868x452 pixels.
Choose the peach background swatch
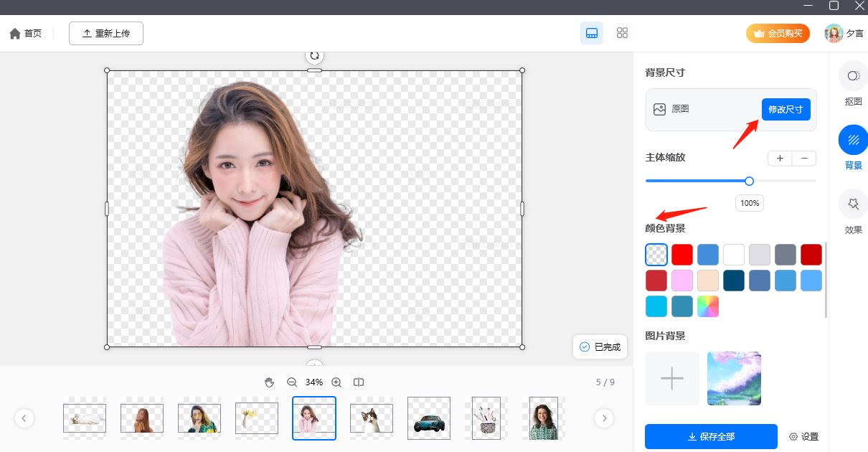point(708,281)
